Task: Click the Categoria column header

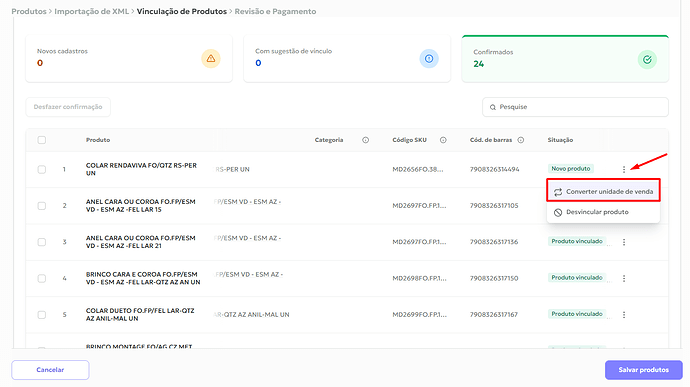Action: click(329, 140)
